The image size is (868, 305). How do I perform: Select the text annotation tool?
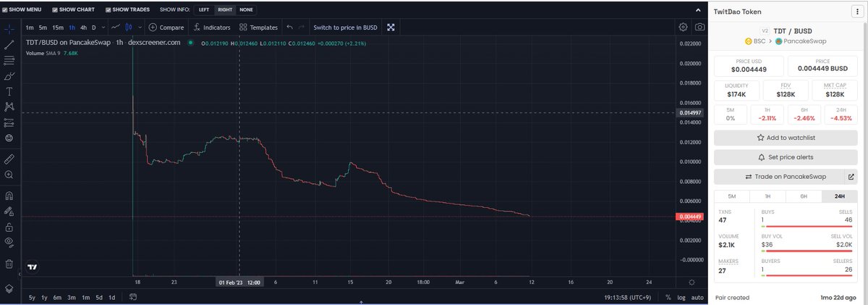[9, 91]
